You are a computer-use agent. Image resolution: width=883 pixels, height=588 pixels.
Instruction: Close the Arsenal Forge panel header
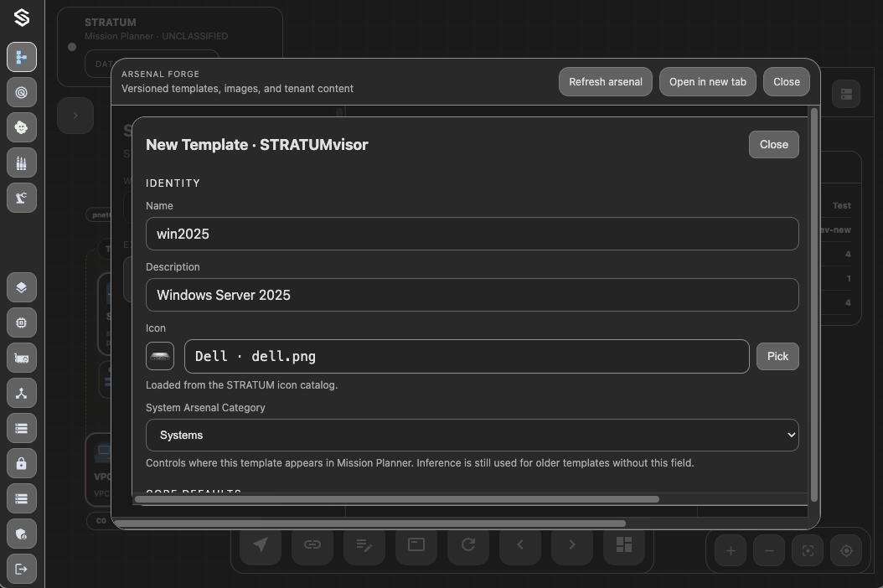pos(787,82)
